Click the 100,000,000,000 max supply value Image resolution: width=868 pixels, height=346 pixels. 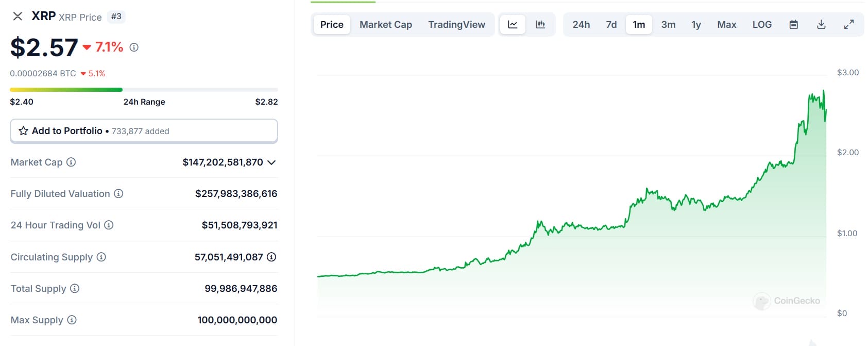237,320
